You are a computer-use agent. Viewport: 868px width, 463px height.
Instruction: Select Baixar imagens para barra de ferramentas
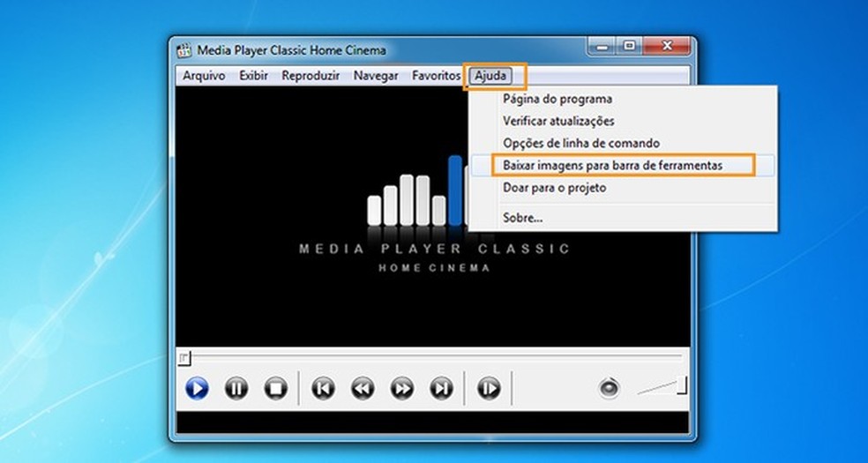coord(623,166)
